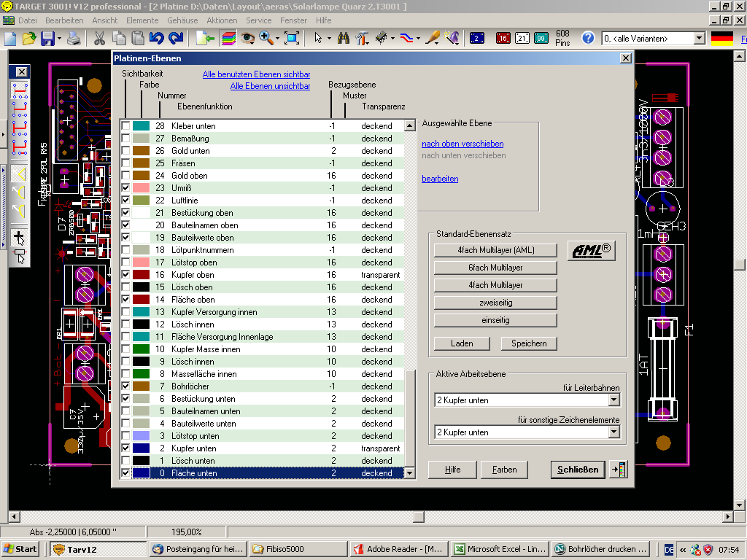The height and width of the screenshot is (560, 747).
Task: Open the Gehäuse menu
Action: pos(182,20)
